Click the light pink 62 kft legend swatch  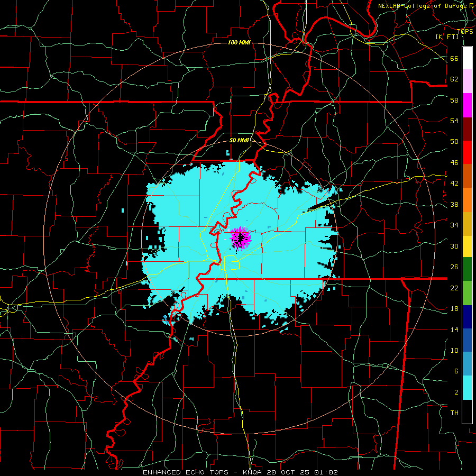467,81
